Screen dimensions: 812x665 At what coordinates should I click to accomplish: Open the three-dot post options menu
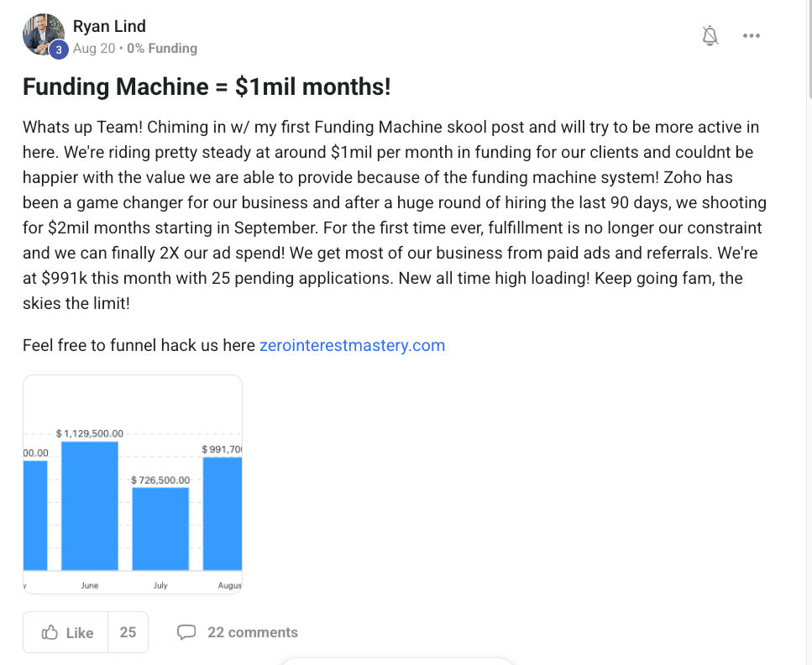click(x=752, y=35)
